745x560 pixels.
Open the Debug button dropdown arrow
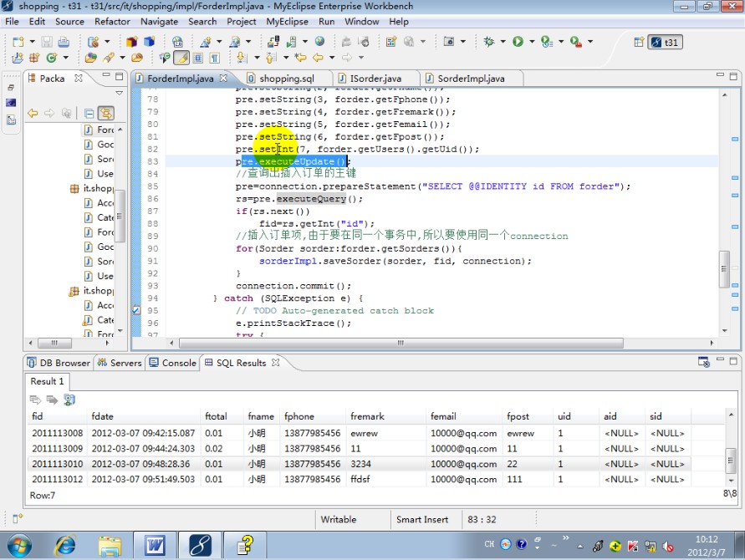[x=503, y=41]
